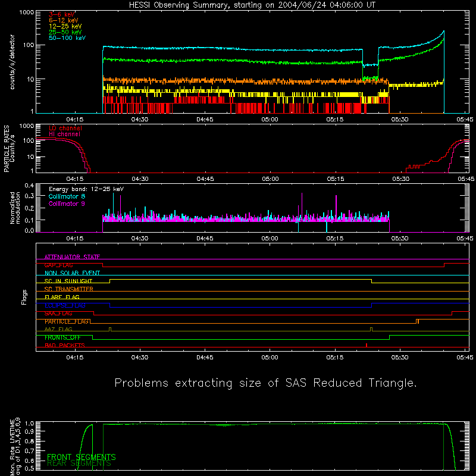Select the FRONT SEGMENTS legend label

(82, 457)
